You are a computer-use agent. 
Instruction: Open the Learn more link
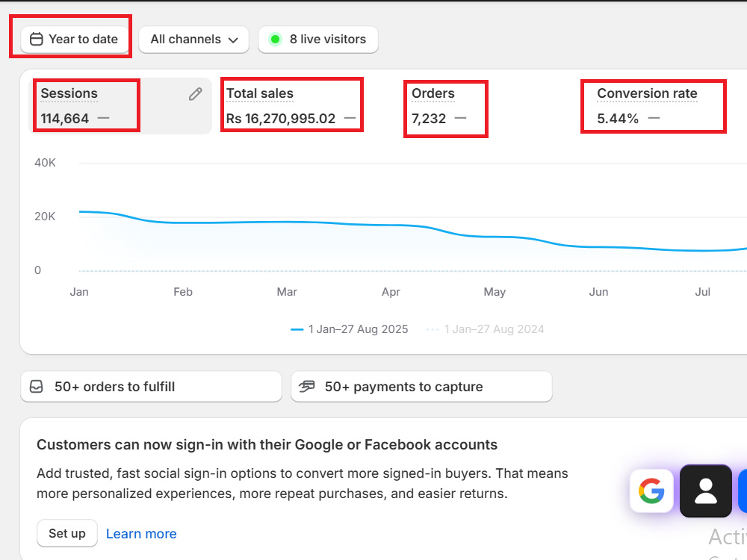pos(141,534)
